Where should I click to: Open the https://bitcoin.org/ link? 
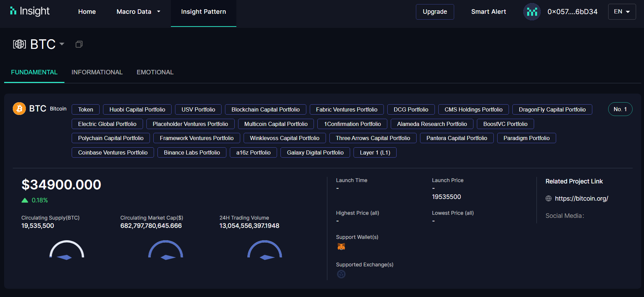click(582, 199)
